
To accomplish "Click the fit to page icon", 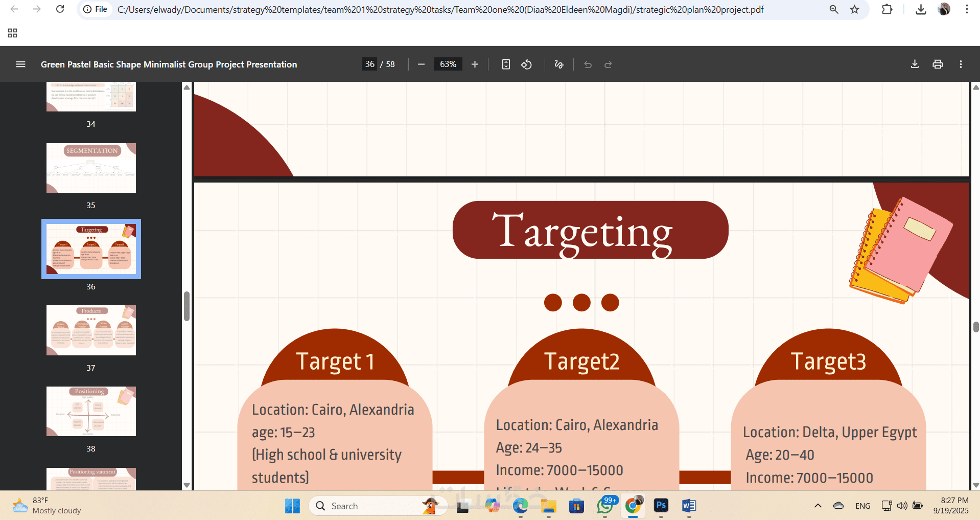I will coord(506,64).
